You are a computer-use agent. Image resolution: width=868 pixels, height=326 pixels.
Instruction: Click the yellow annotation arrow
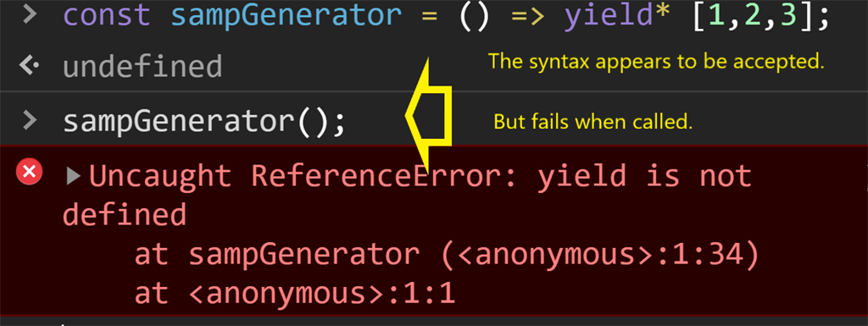[x=429, y=115]
